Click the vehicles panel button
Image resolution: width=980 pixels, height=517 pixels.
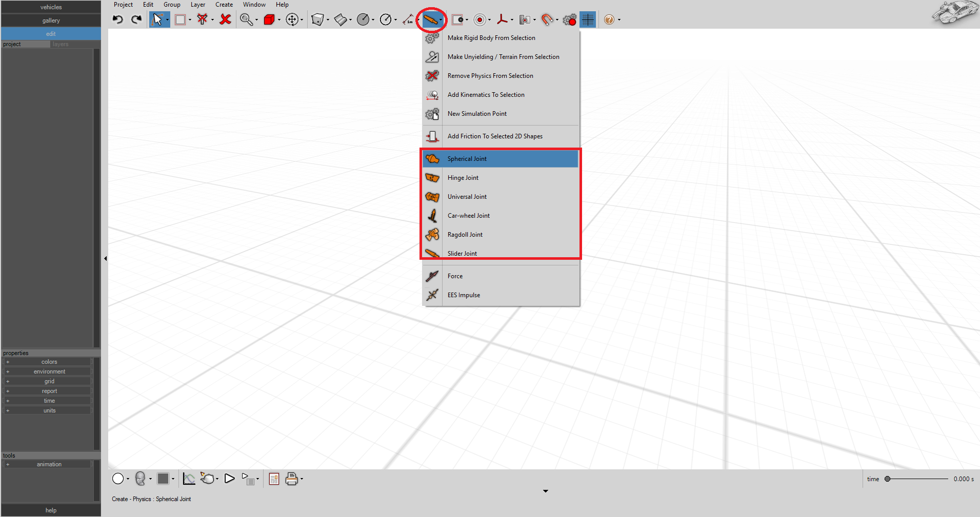click(x=51, y=7)
